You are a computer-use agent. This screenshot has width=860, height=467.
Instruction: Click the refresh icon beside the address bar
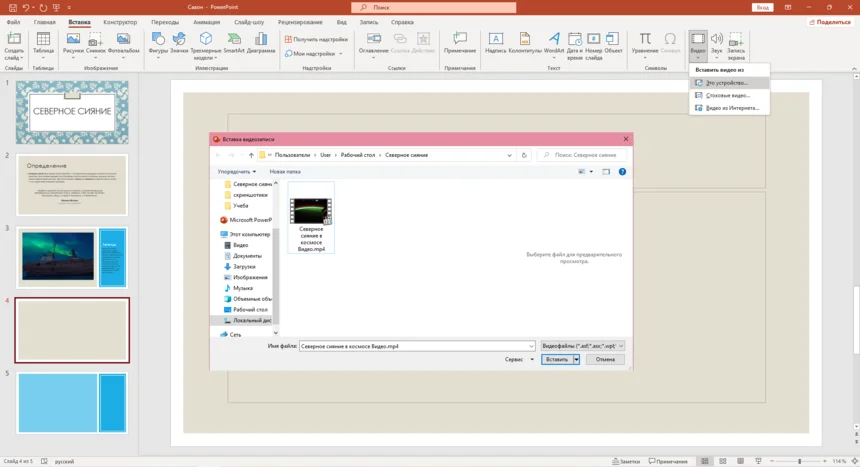(x=524, y=155)
